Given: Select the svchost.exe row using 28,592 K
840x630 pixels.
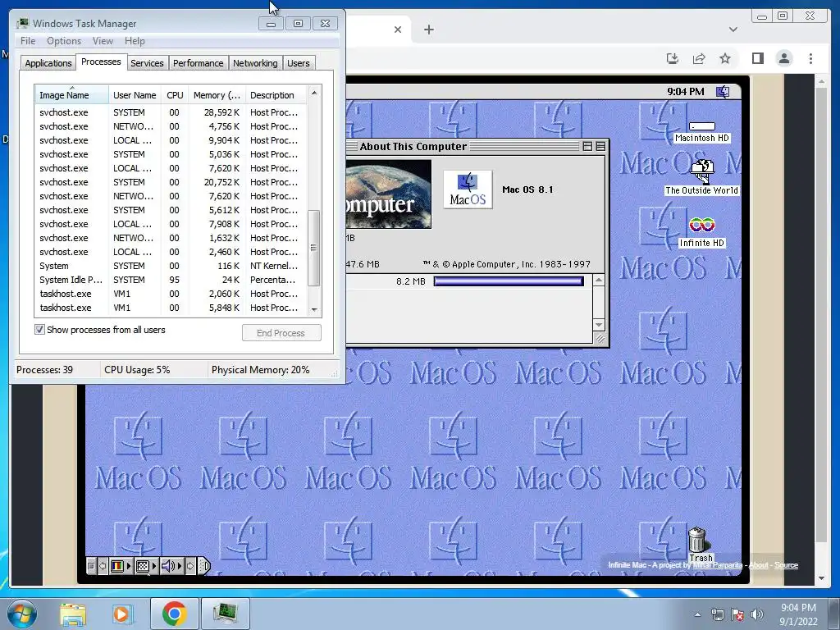Looking at the screenshot, I should tap(171, 112).
